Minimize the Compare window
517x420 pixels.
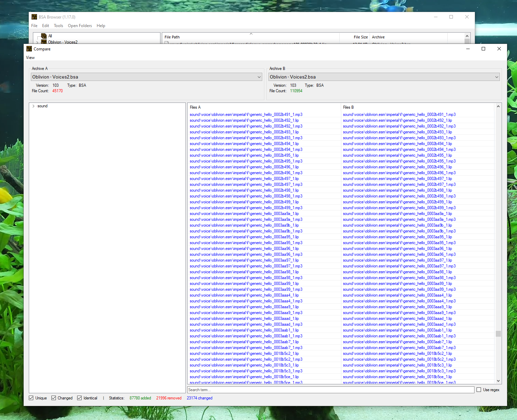click(x=468, y=49)
